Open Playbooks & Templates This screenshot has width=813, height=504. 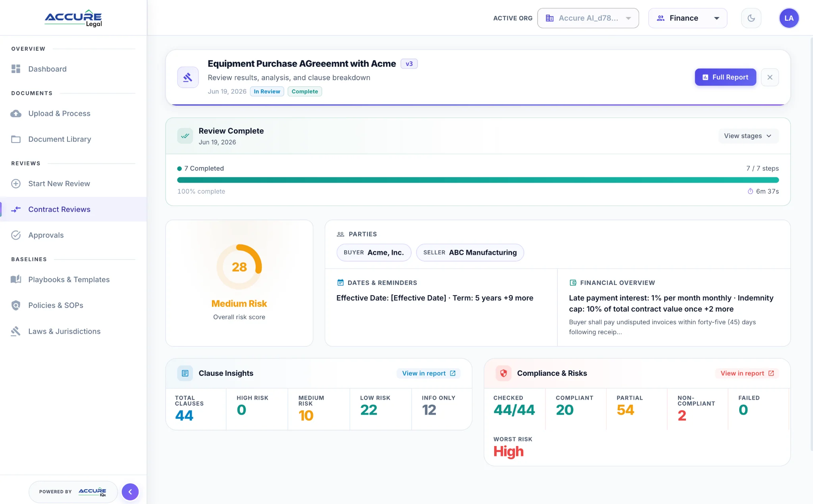click(73, 280)
